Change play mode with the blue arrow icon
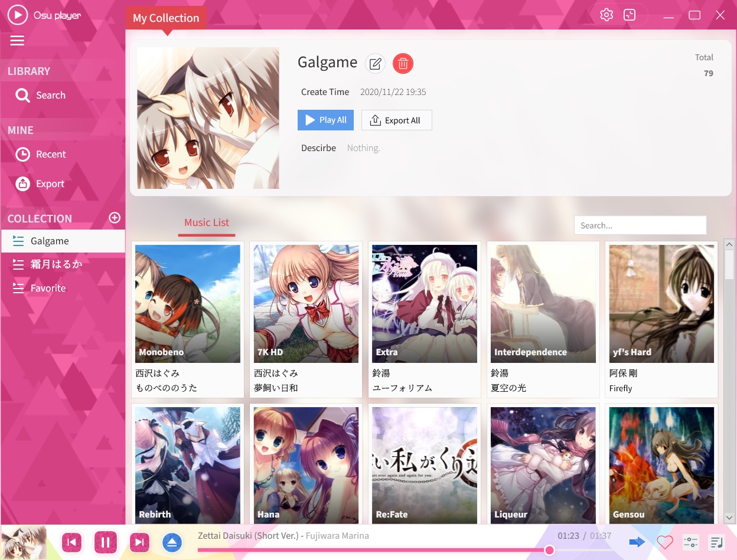 pos(637,542)
